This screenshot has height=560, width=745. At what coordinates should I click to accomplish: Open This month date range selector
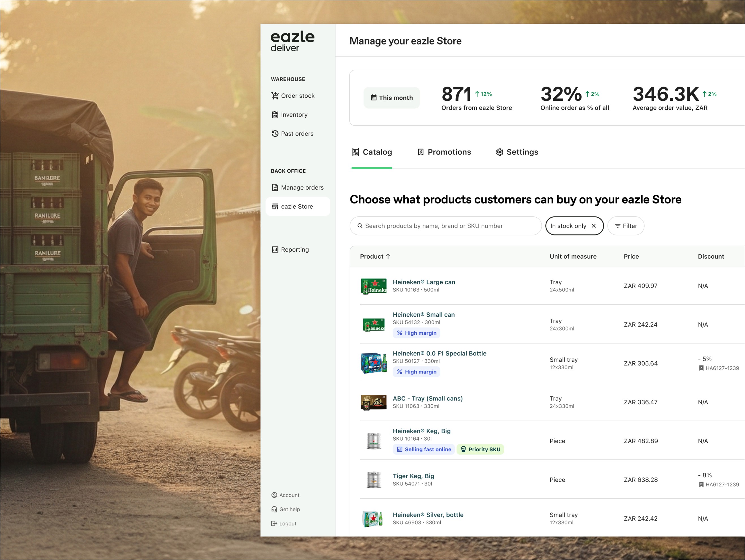click(x=391, y=98)
